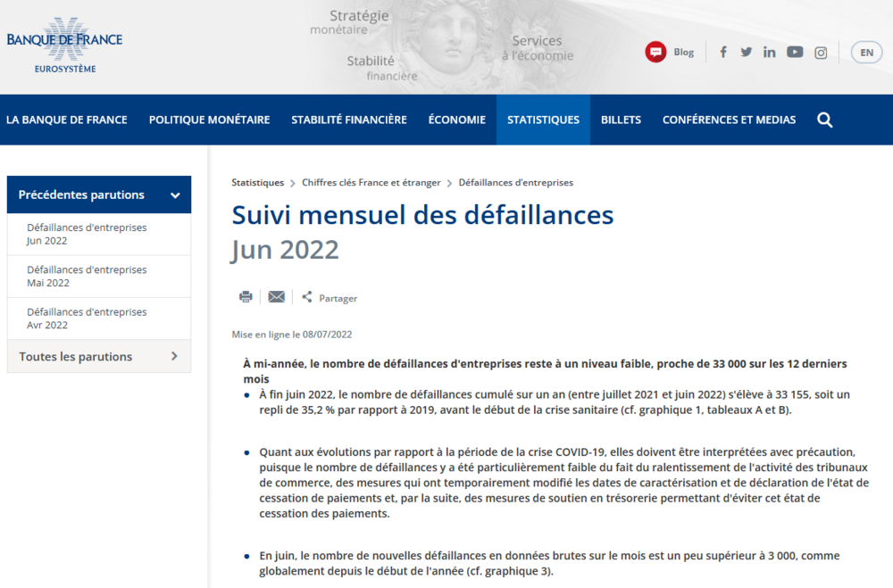The width and height of the screenshot is (893, 588).
Task: Open the LinkedIn icon
Action: coord(769,52)
